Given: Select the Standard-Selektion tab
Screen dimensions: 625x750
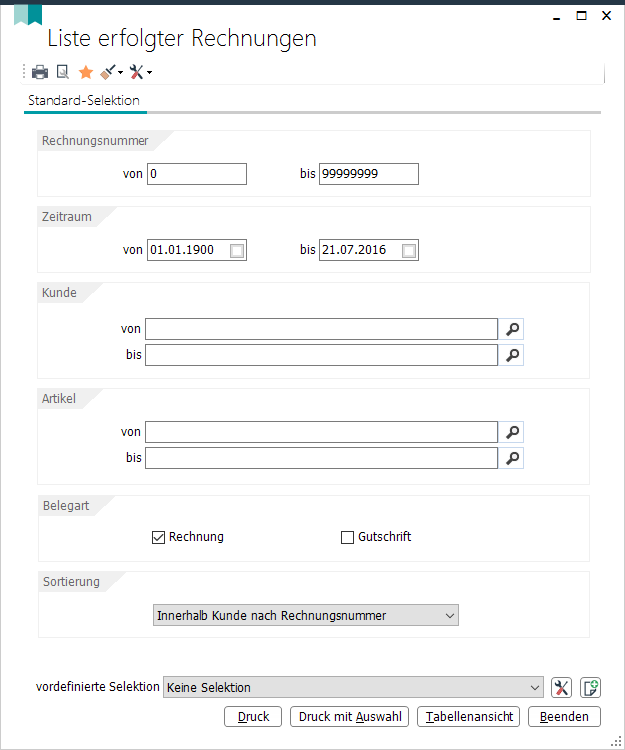Looking at the screenshot, I should [84, 100].
